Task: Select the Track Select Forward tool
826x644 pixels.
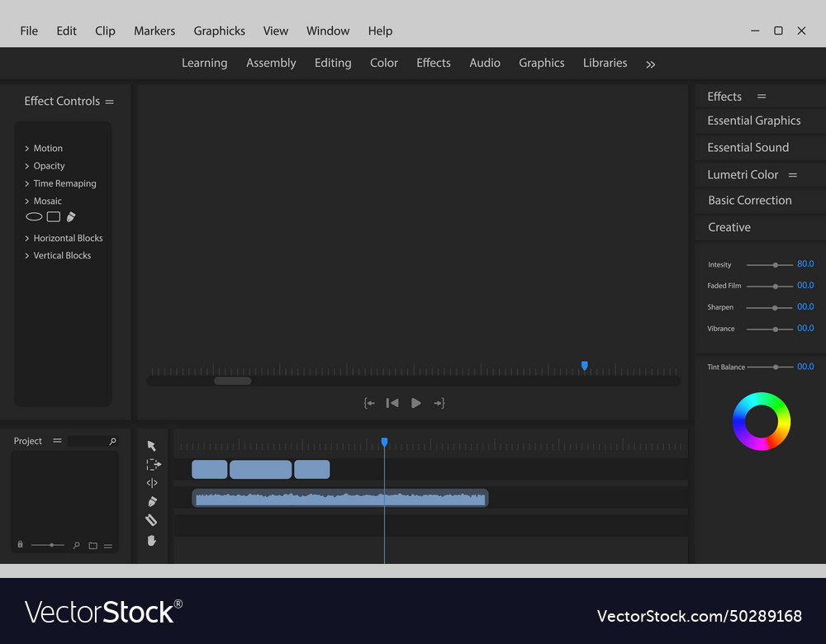Action: point(153,465)
